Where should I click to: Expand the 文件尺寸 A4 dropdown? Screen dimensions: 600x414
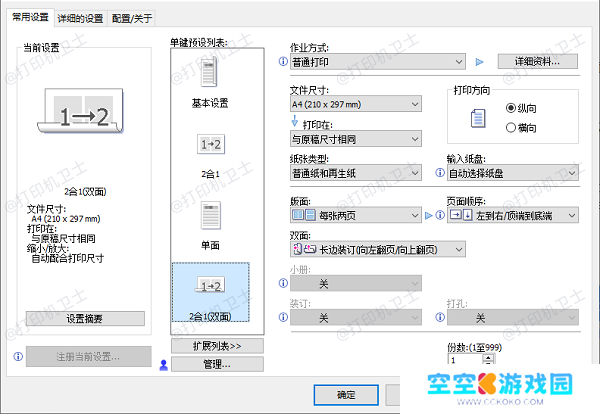pyautogui.click(x=355, y=103)
